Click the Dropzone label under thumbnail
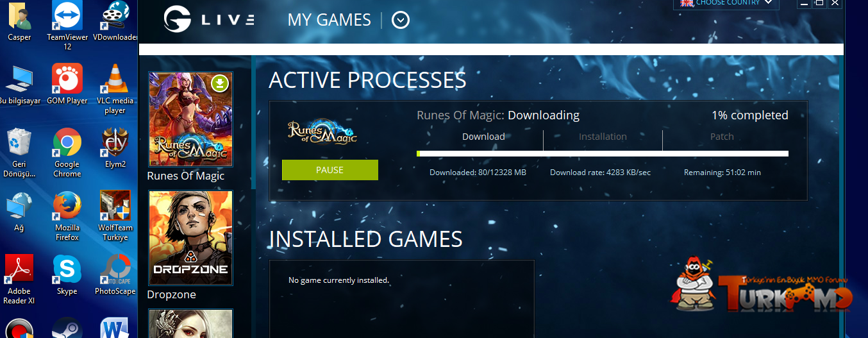The height and width of the screenshot is (338, 868). pyautogui.click(x=172, y=294)
